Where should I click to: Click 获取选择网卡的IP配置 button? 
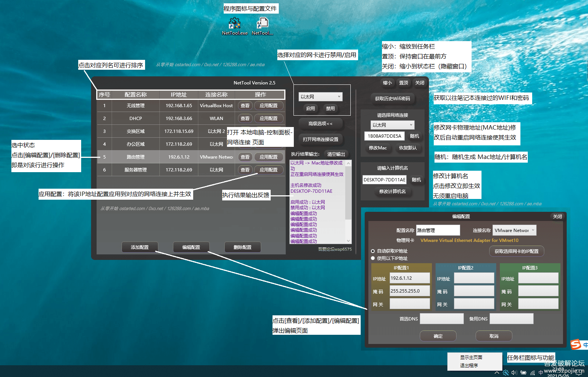(x=516, y=251)
